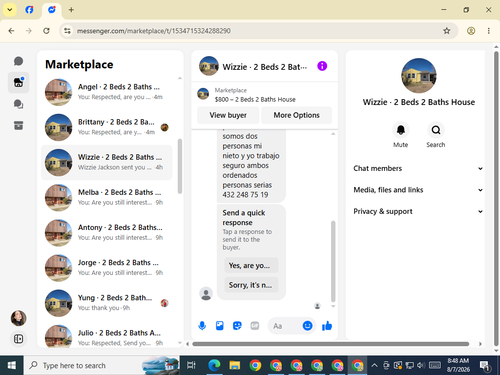
Task: Reload the page
Action: (46, 31)
